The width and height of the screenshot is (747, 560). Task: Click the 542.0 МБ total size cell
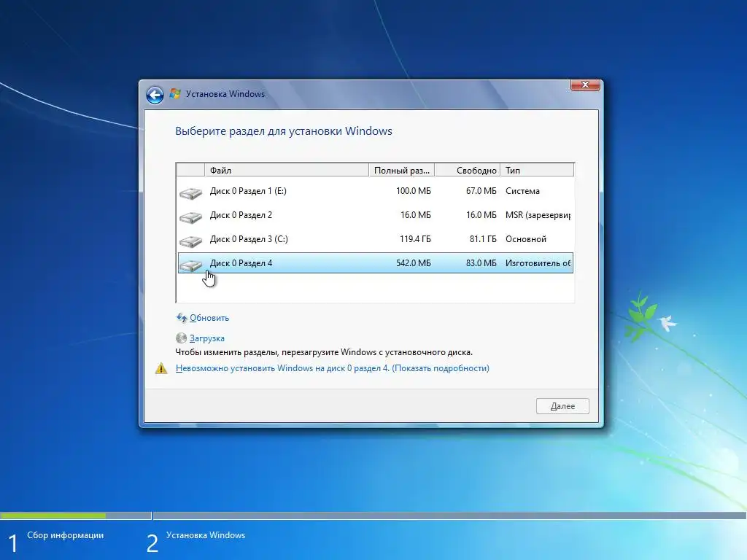(413, 262)
